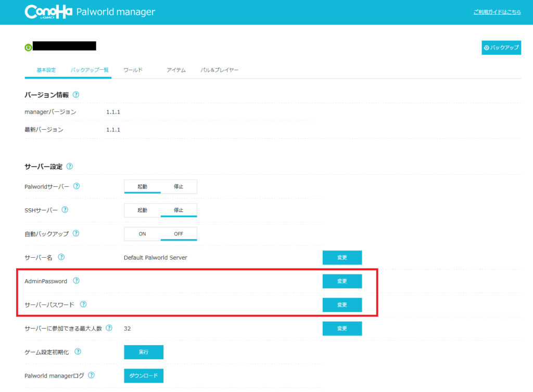The height and width of the screenshot is (392, 533).
Task: Show help for AdminPassword setting
Action: (76, 281)
